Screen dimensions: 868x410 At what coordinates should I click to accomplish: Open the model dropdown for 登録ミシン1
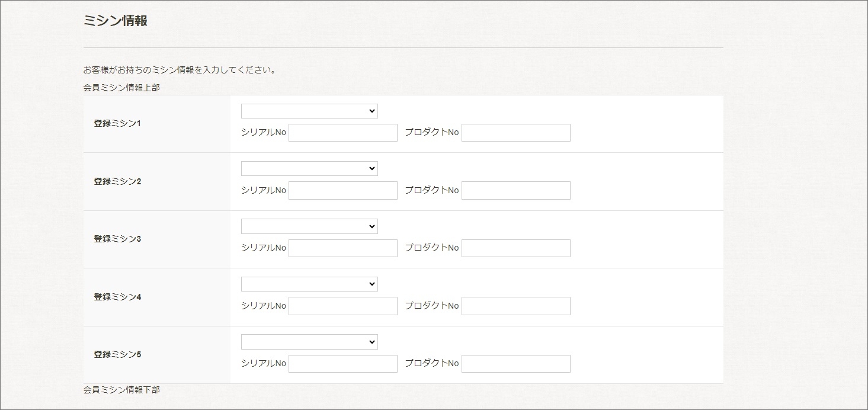coord(309,111)
